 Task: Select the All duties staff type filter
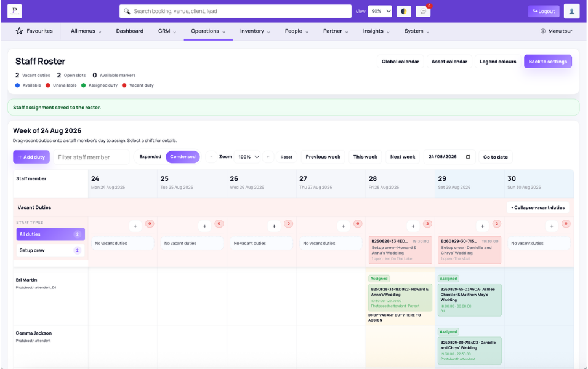tap(50, 234)
